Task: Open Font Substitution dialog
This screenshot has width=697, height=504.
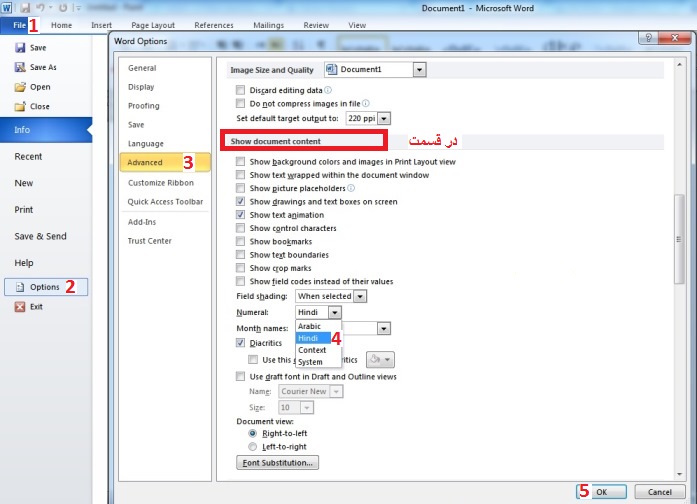Action: (x=277, y=463)
